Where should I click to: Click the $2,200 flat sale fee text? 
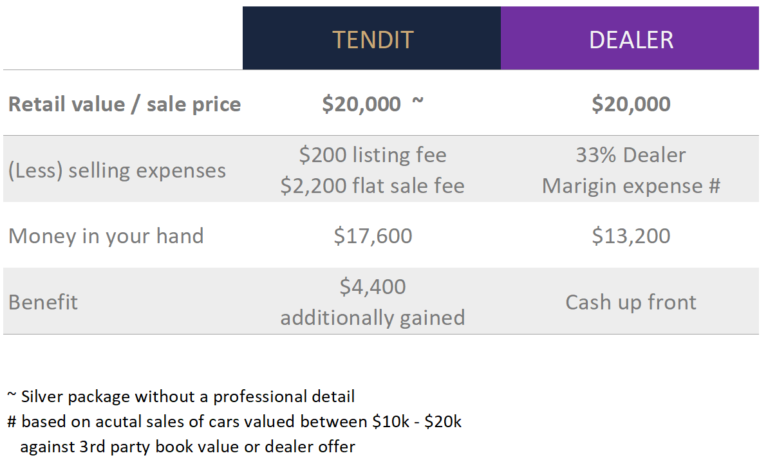pyautogui.click(x=372, y=186)
